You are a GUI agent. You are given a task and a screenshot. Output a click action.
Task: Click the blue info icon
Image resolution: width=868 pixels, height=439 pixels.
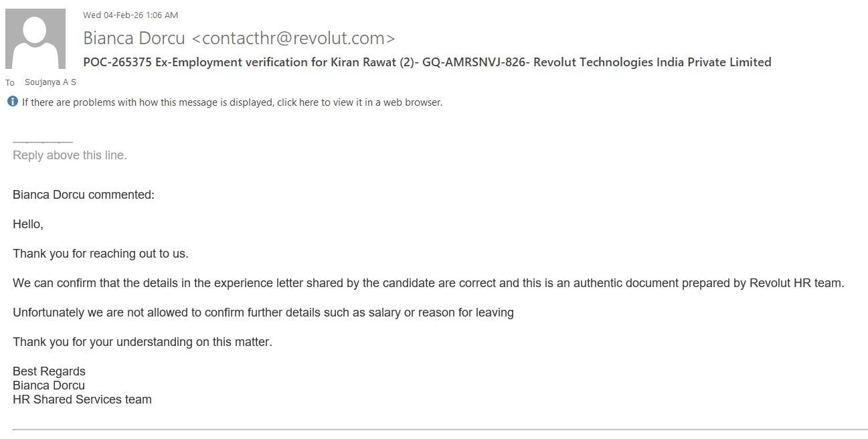tap(12, 102)
